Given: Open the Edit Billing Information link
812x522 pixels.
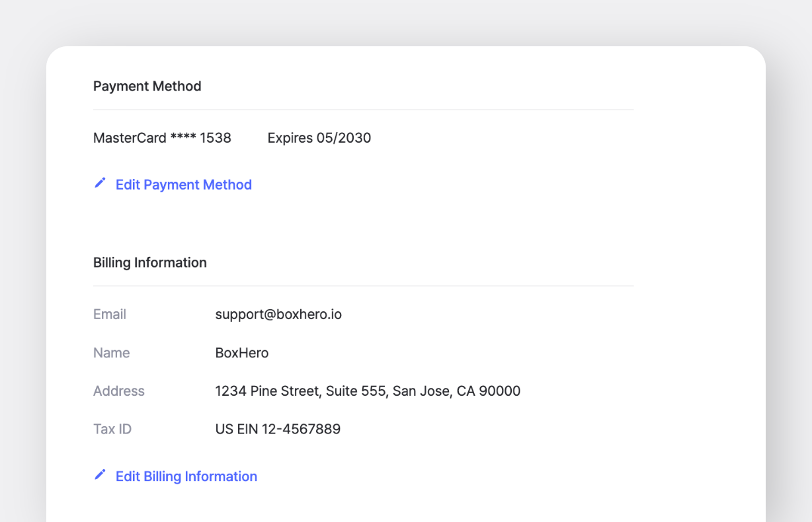Looking at the screenshot, I should coord(186,477).
